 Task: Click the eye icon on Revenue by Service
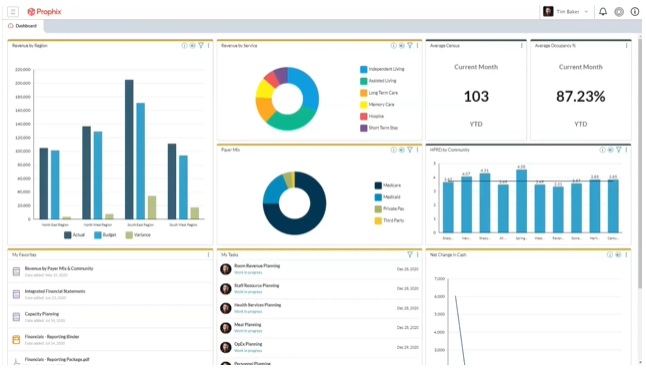[x=402, y=46]
